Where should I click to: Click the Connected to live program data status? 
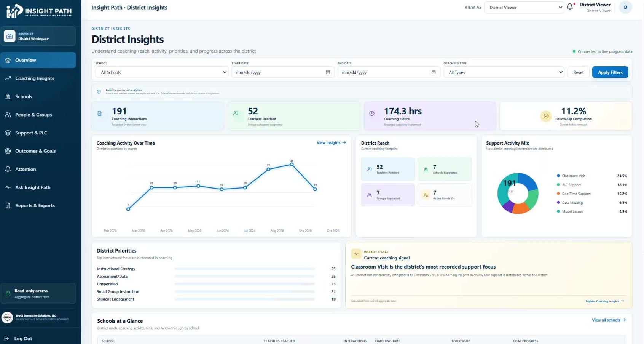602,51
